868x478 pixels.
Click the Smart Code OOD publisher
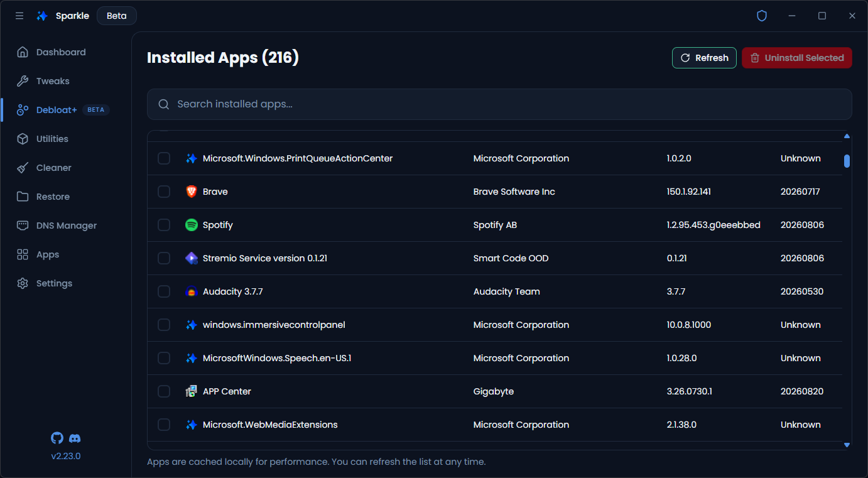pyautogui.click(x=511, y=258)
